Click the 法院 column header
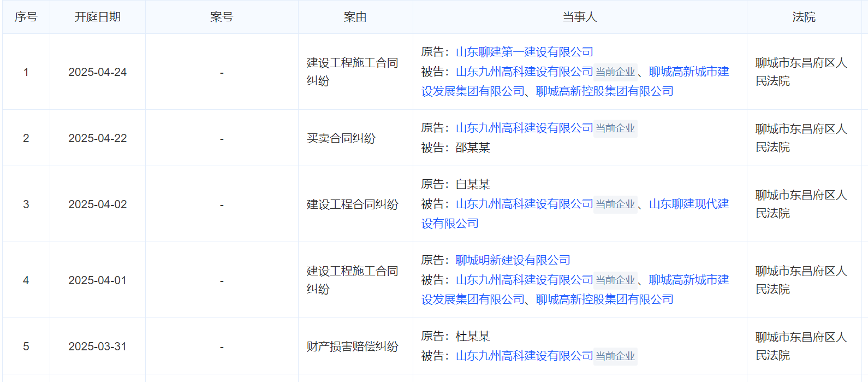 point(804,17)
